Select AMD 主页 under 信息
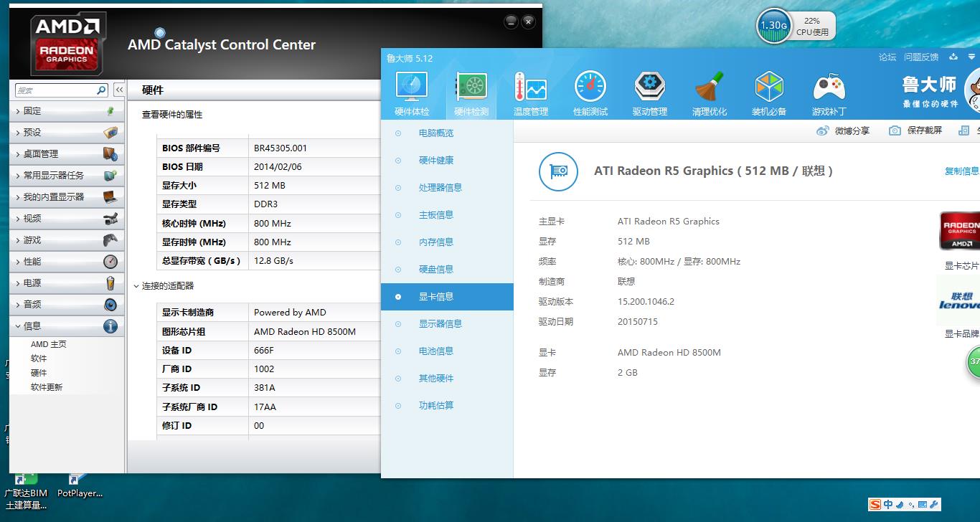The height and width of the screenshot is (522, 980). coord(49,344)
